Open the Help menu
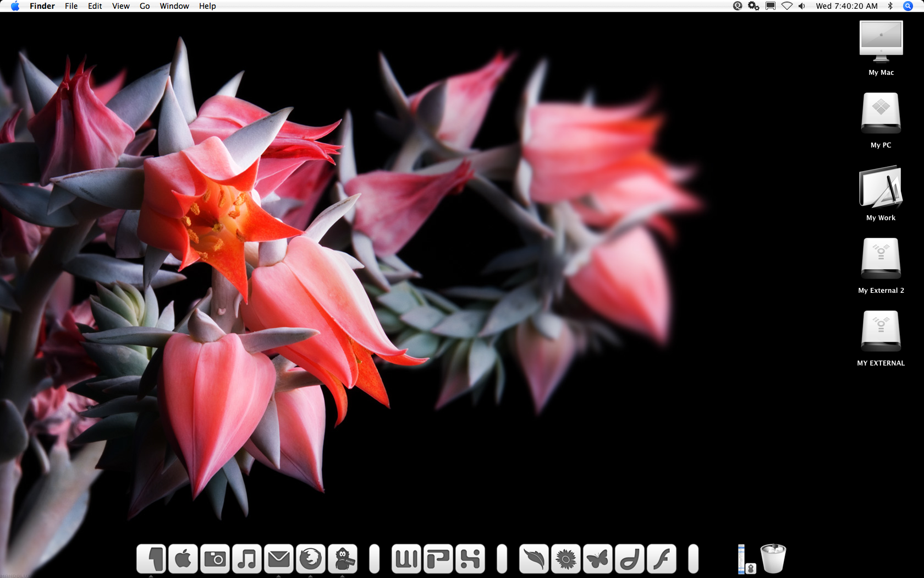The image size is (924, 578). pos(207,6)
